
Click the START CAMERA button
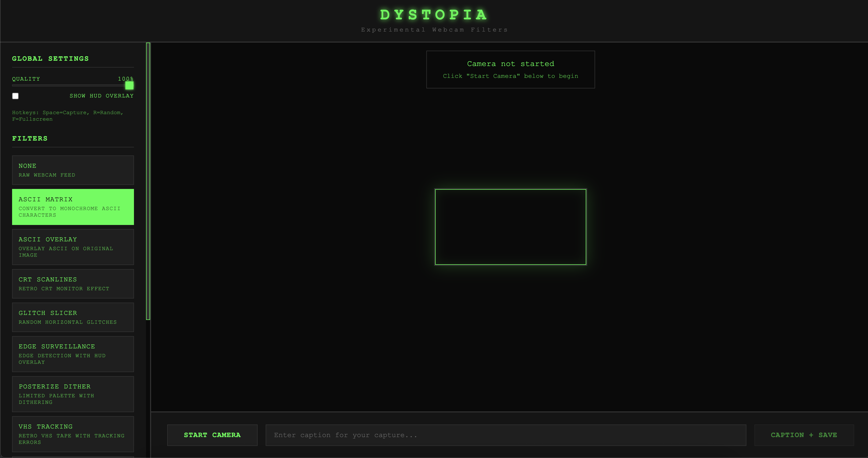tap(212, 435)
